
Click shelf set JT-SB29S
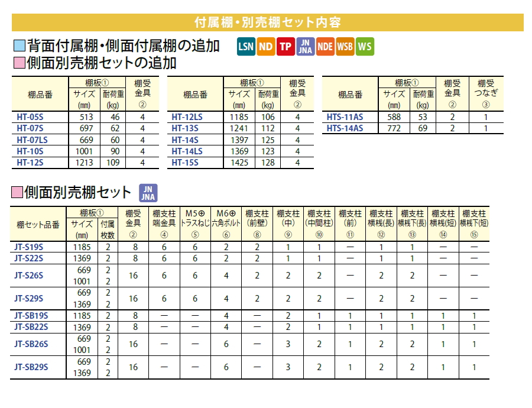point(31,367)
